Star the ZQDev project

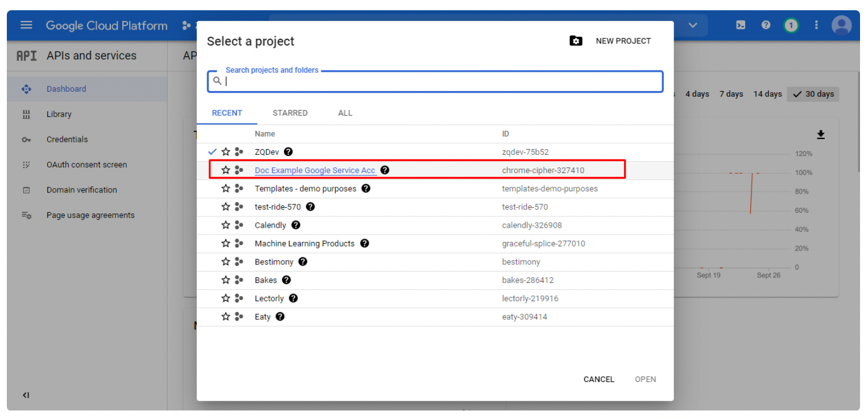coord(226,152)
